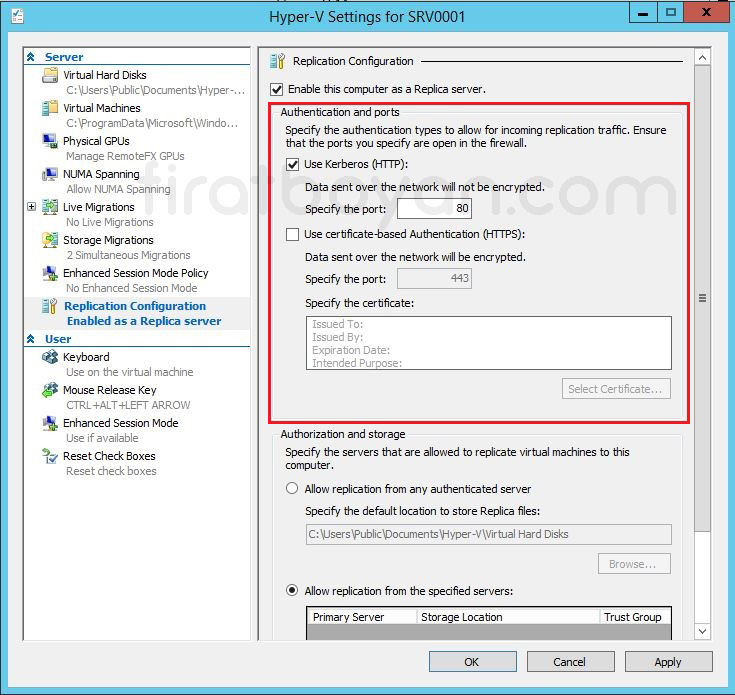Image resolution: width=735 pixels, height=695 pixels.
Task: Minimize the Hyper-V Settings window
Action: click(x=643, y=13)
